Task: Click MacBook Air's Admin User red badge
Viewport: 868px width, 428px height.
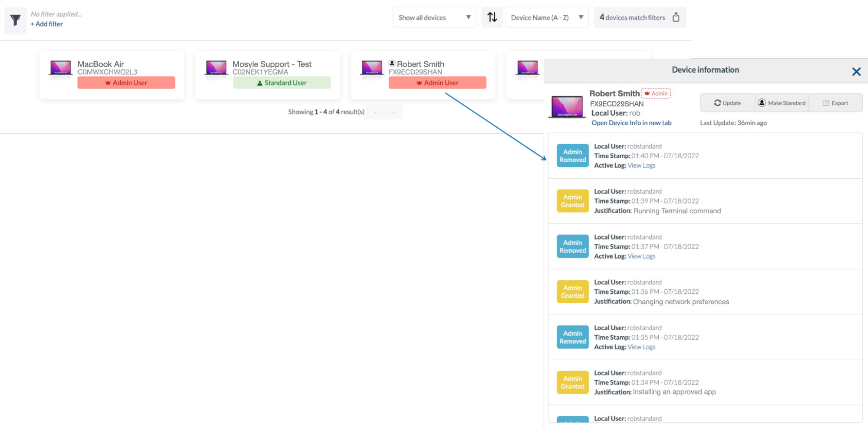Action: click(126, 83)
